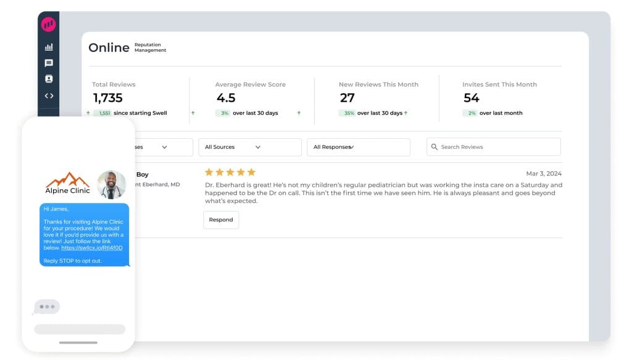
Task: Select the Average Review Score 4.5 stat
Action: (226, 97)
